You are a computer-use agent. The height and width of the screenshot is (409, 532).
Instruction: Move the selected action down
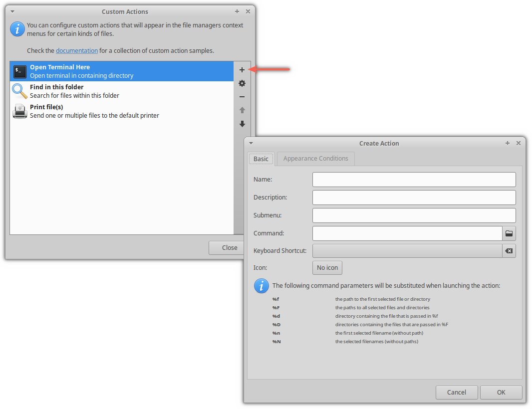click(242, 124)
